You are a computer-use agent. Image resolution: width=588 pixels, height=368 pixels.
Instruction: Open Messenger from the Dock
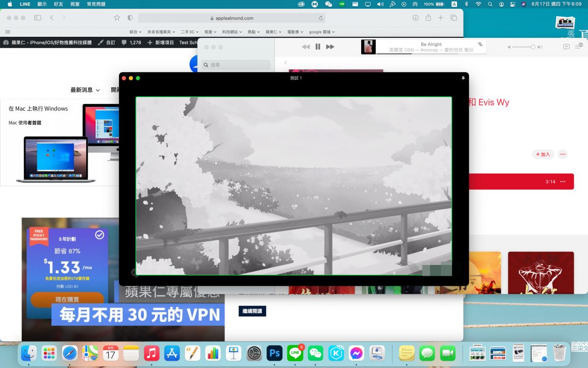pos(356,353)
